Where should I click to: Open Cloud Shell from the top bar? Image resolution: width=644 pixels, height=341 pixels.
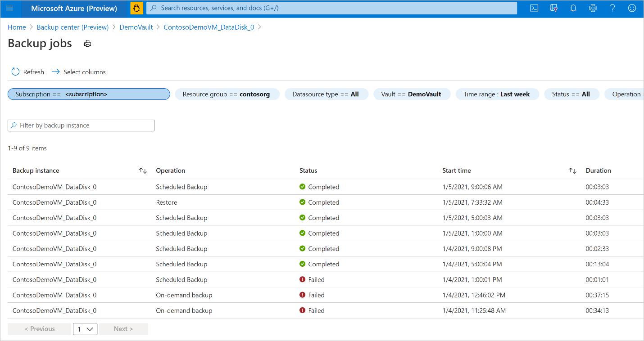pos(534,8)
